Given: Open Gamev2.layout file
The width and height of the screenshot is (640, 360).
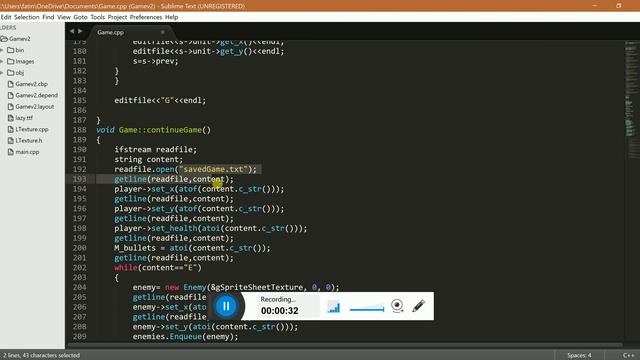Looking at the screenshot, I should click(x=35, y=107).
